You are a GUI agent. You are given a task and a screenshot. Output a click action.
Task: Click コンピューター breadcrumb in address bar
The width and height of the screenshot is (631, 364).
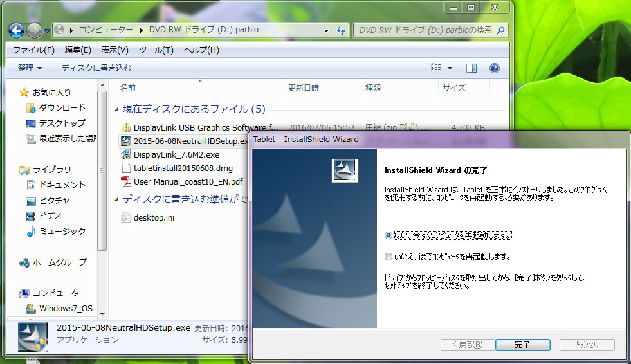105,30
